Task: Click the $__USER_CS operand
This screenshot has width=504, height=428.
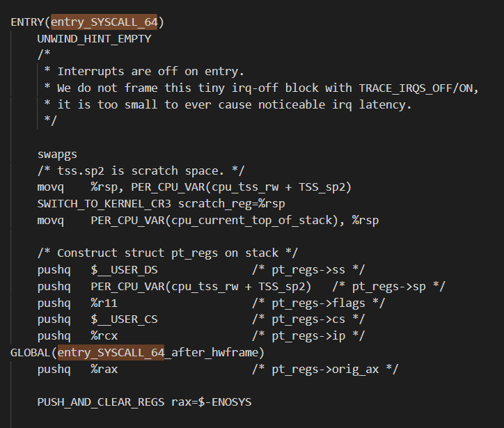Action: coord(124,319)
